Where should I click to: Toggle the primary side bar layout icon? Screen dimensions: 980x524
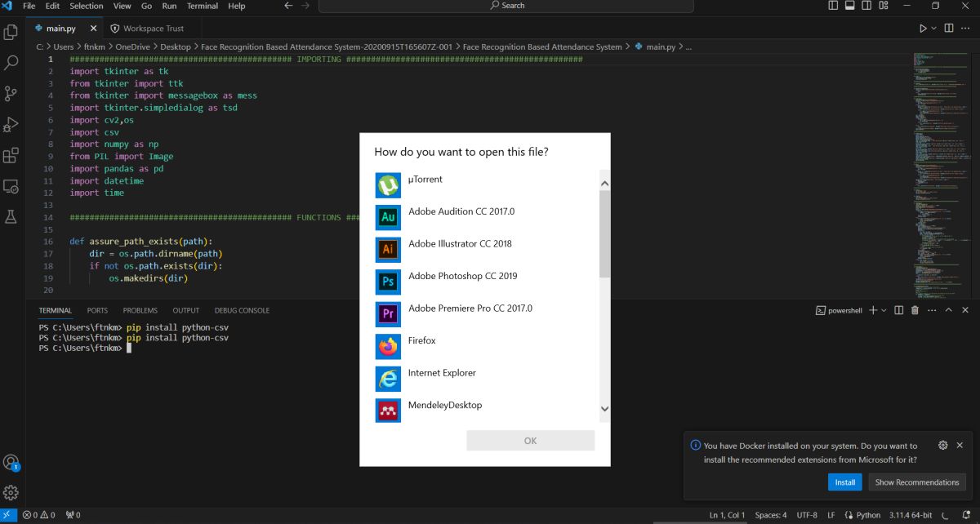[x=833, y=6]
